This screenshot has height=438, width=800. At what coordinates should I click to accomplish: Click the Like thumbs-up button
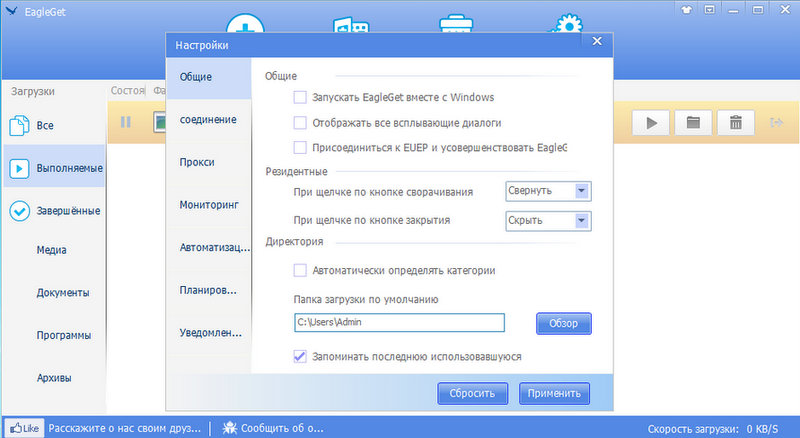point(24,428)
